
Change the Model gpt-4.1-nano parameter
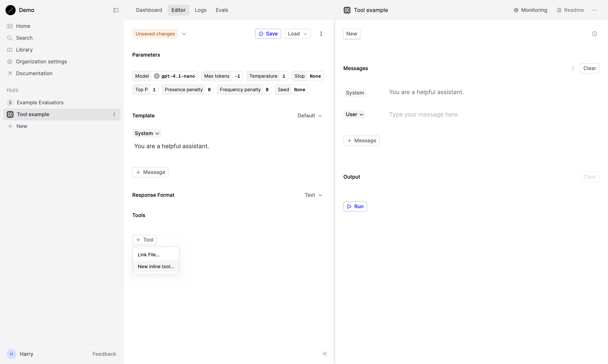[x=165, y=76]
